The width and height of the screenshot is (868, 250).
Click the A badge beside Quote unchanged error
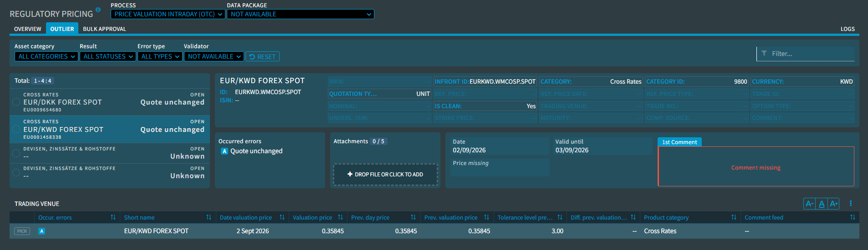(x=225, y=151)
